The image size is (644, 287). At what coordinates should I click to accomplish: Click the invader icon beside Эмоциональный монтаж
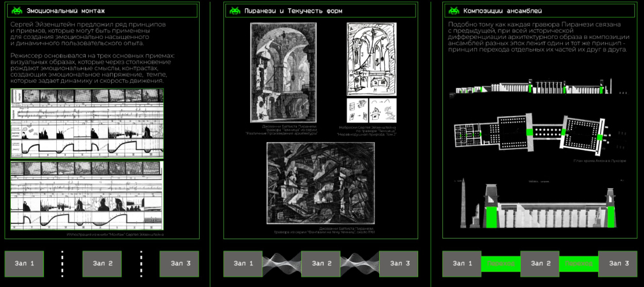17,11
